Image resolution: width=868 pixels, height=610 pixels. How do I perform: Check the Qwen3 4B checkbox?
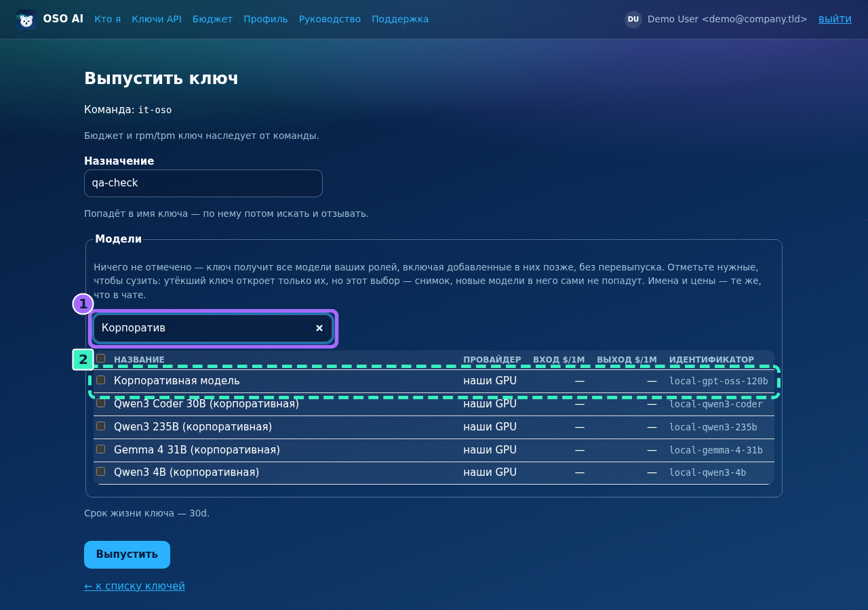click(x=100, y=471)
